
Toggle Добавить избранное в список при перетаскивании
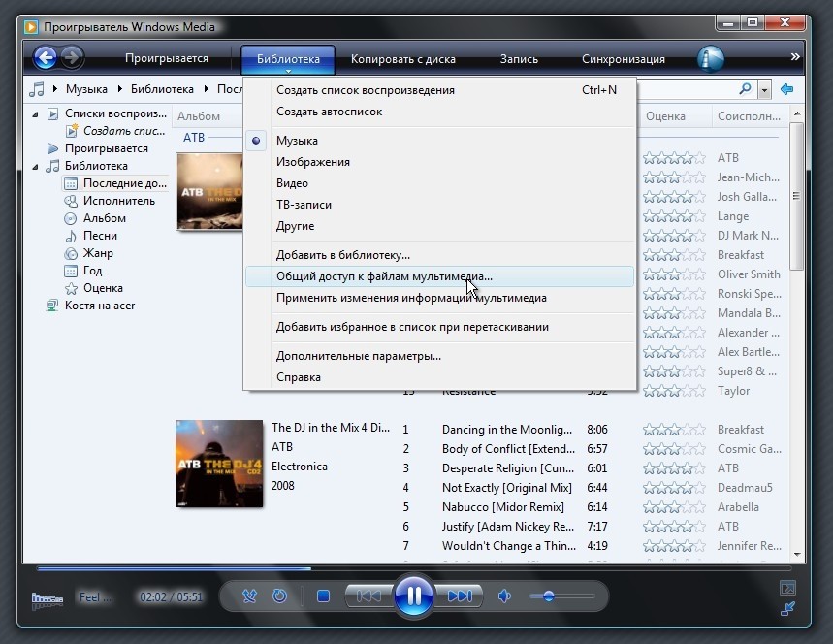440,327
